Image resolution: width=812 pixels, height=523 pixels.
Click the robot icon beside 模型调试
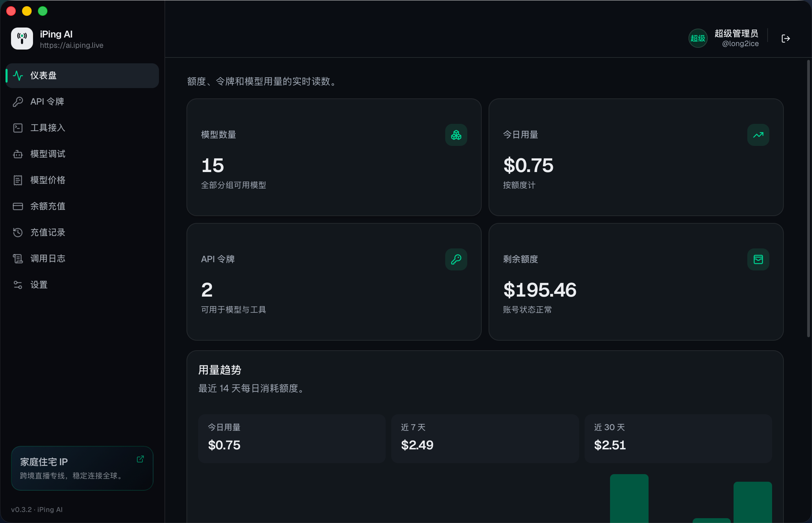[18, 154]
